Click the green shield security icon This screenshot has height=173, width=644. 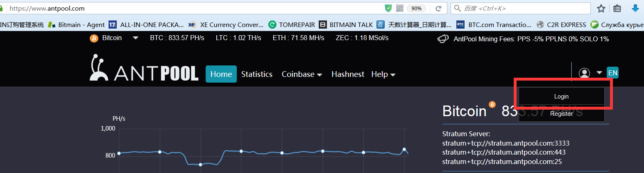[x=388, y=9]
